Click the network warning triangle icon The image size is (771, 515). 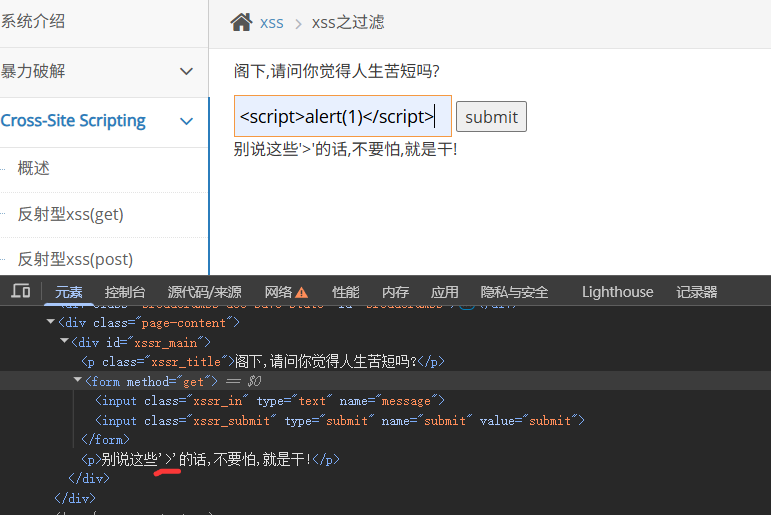(301, 293)
